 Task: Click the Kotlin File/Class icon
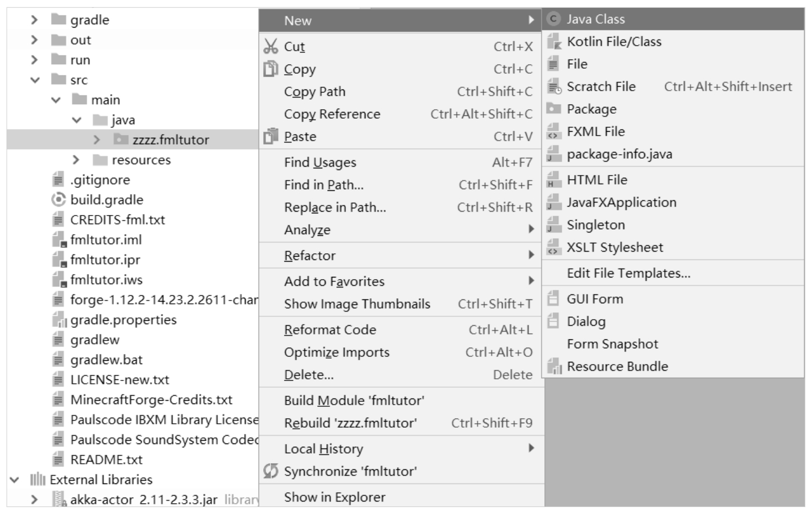tap(554, 42)
